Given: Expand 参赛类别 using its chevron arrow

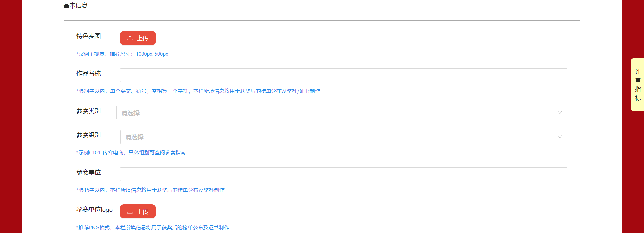Looking at the screenshot, I should 560,113.
